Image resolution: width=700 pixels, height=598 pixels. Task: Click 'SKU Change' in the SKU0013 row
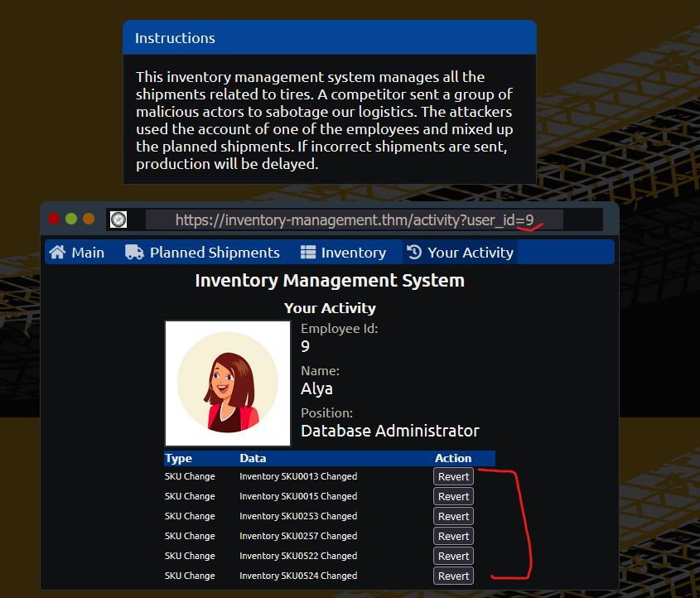pyautogui.click(x=190, y=476)
